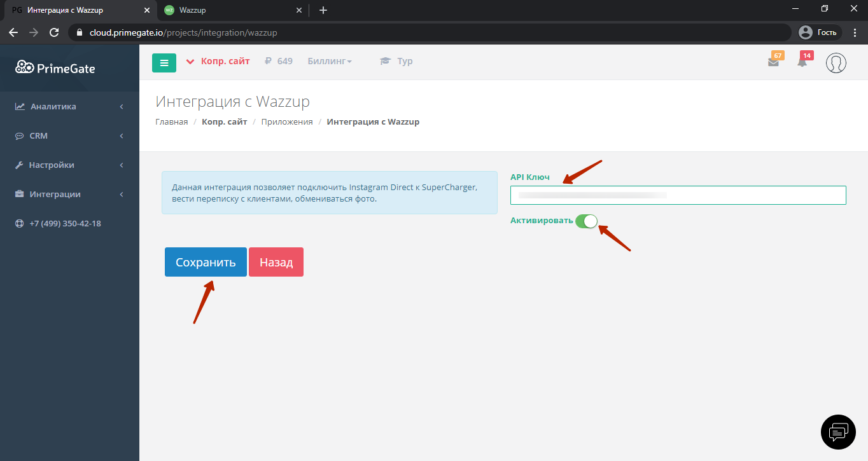This screenshot has width=868, height=461.
Task: Open Chrome three-dot menu
Action: 855,32
